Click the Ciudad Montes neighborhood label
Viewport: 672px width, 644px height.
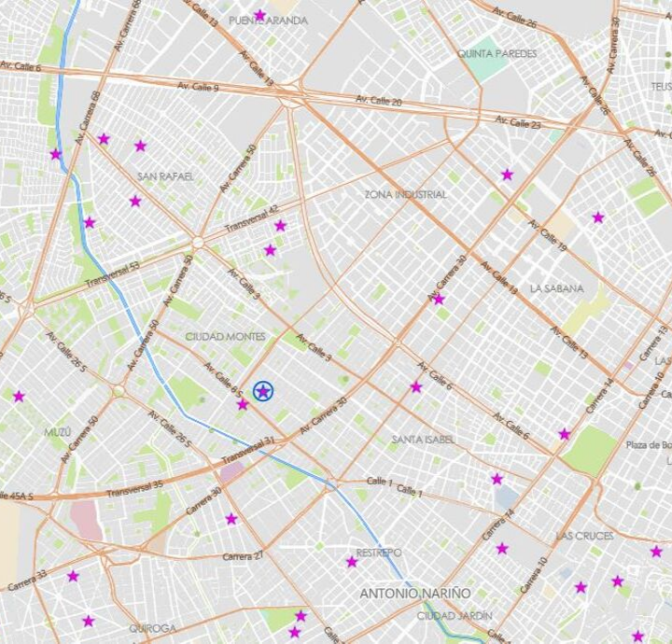pos(225,336)
